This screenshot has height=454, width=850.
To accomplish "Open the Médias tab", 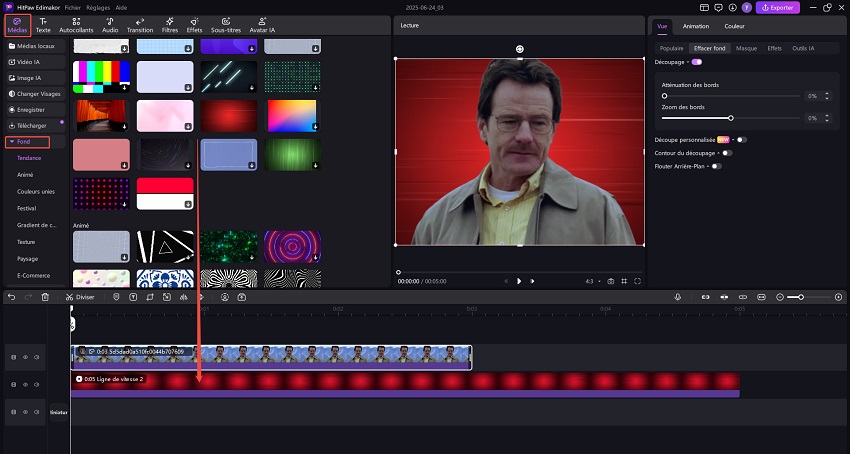I will tap(17, 25).
